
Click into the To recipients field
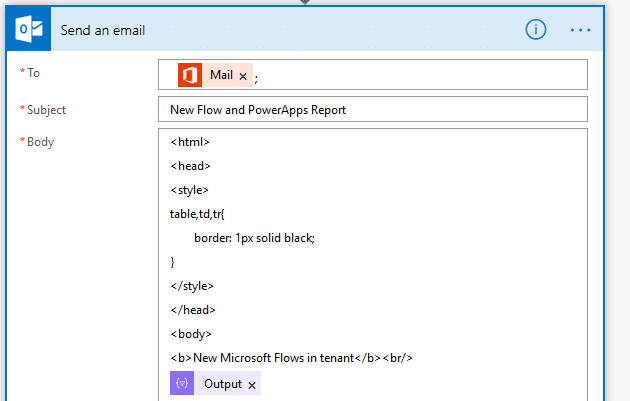tap(372, 75)
